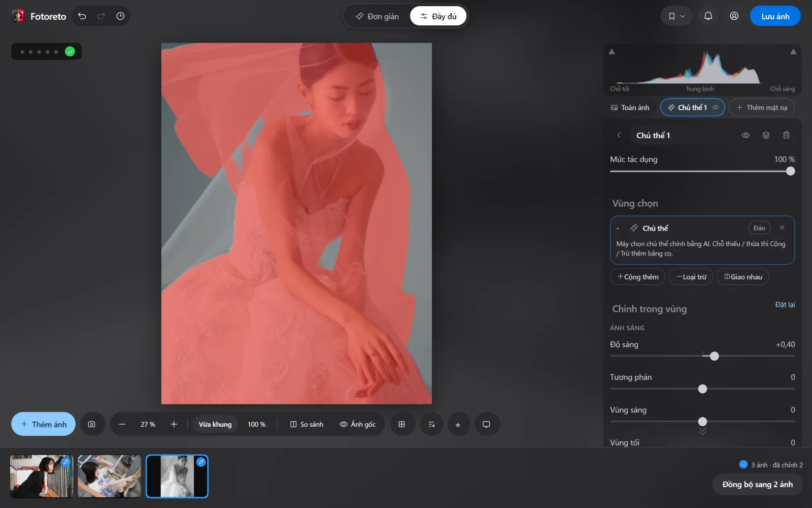Expand more options with double chevron

click(x=702, y=431)
